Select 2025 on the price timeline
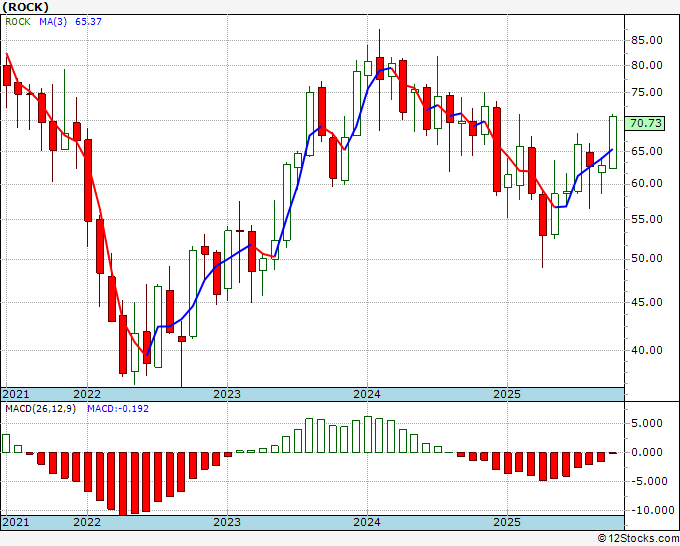 pyautogui.click(x=507, y=394)
